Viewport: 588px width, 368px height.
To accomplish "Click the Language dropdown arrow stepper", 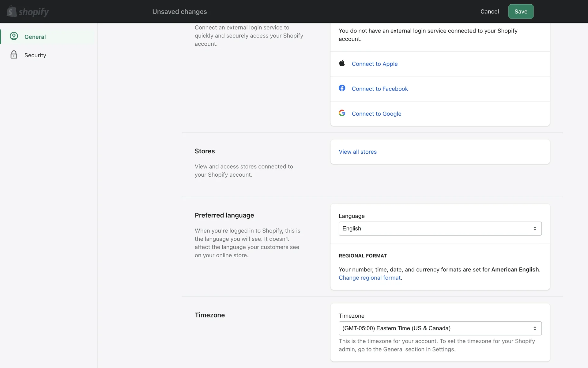I will click(x=535, y=228).
